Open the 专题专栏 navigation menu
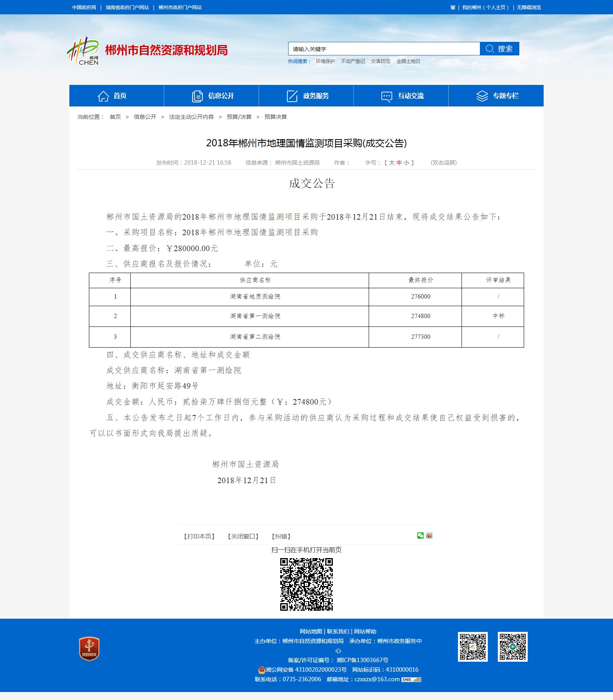The image size is (613, 700). coord(496,96)
